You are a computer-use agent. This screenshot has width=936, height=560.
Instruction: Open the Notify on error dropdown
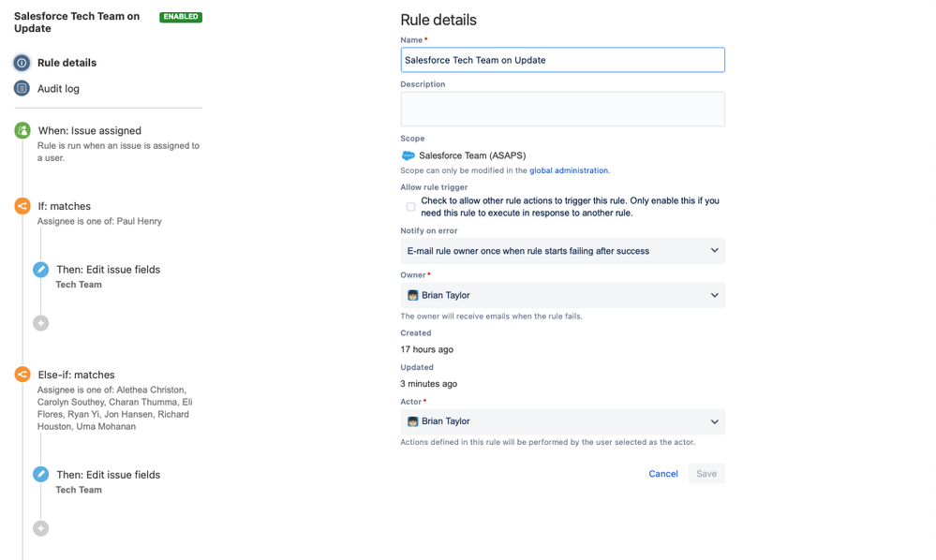coord(562,251)
